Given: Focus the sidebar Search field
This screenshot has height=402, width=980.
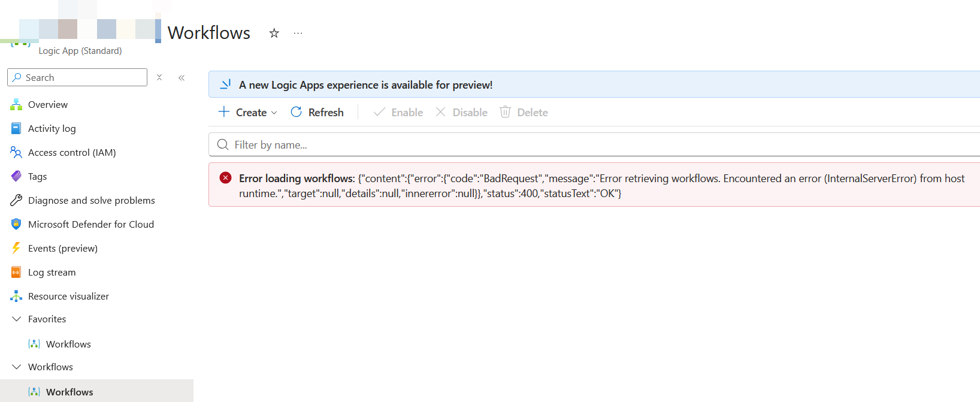Looking at the screenshot, I should (77, 77).
